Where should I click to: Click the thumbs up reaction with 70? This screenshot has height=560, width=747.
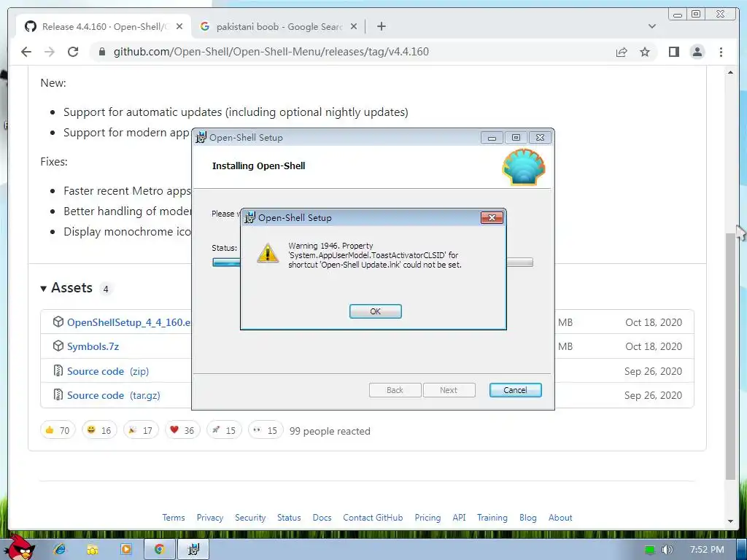pos(58,430)
